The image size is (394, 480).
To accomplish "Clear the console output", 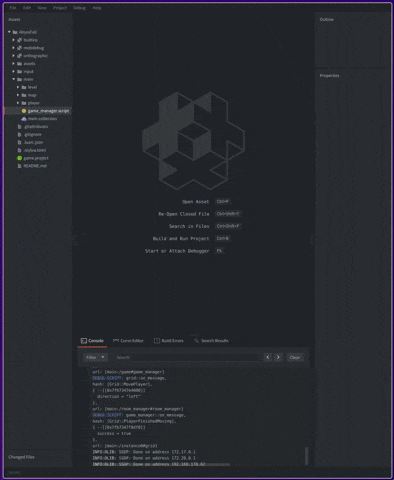I will tap(295, 357).
